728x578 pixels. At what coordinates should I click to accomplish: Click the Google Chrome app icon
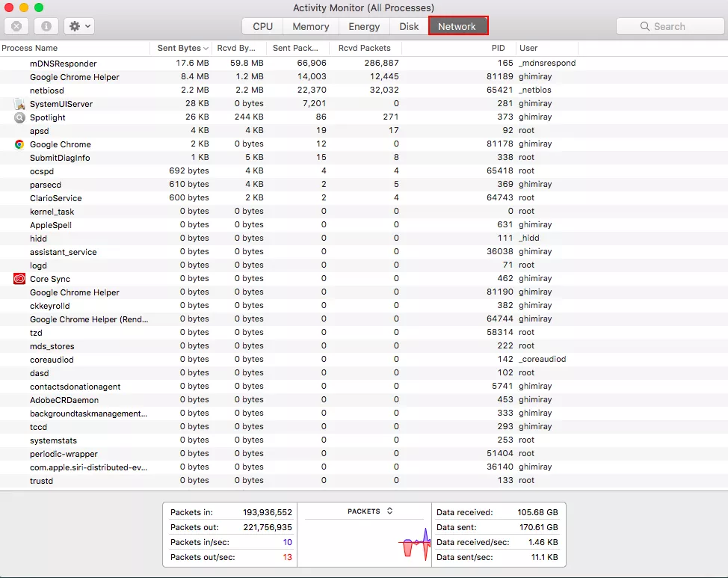pyautogui.click(x=19, y=144)
